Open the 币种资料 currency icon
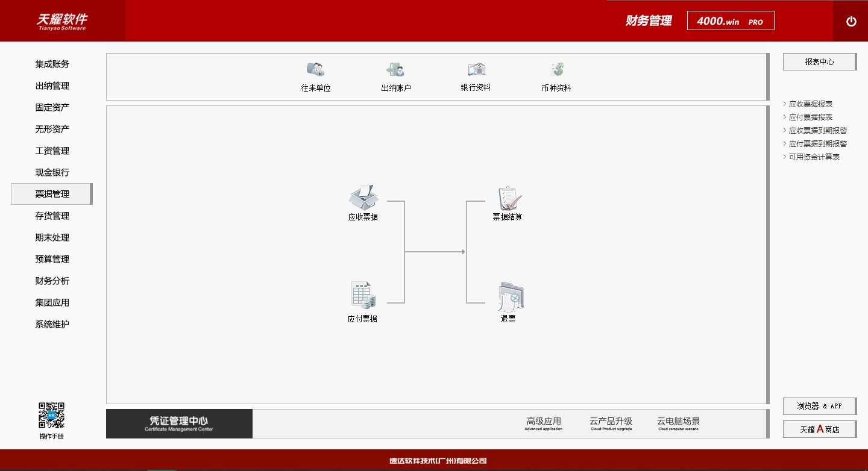868x471 pixels. coord(556,70)
